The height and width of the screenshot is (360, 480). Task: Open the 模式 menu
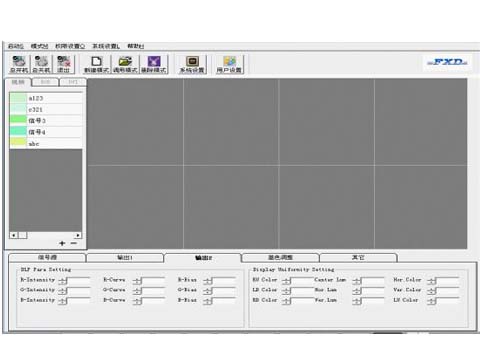point(39,46)
